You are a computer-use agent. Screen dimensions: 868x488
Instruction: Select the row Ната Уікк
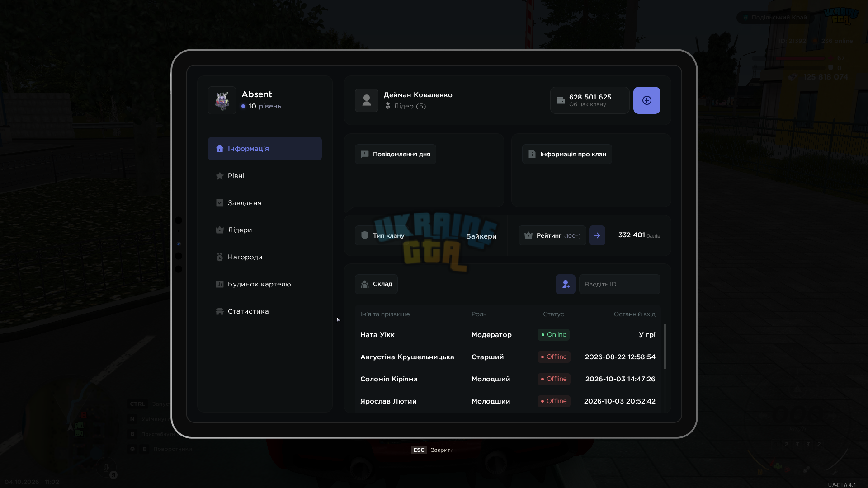(x=508, y=335)
